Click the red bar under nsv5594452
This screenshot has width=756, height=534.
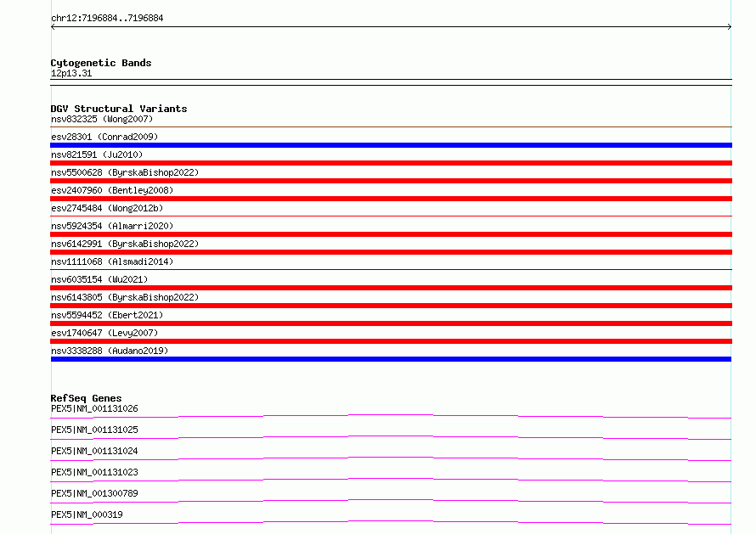pos(391,323)
